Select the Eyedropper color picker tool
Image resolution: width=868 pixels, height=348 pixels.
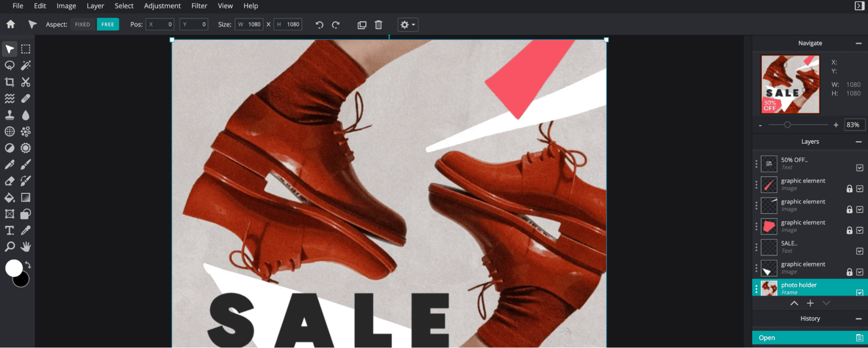26,231
